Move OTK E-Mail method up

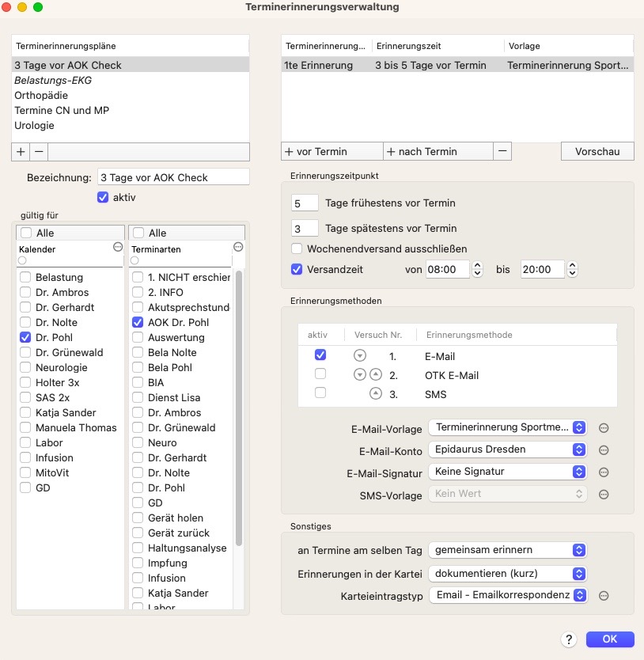376,374
